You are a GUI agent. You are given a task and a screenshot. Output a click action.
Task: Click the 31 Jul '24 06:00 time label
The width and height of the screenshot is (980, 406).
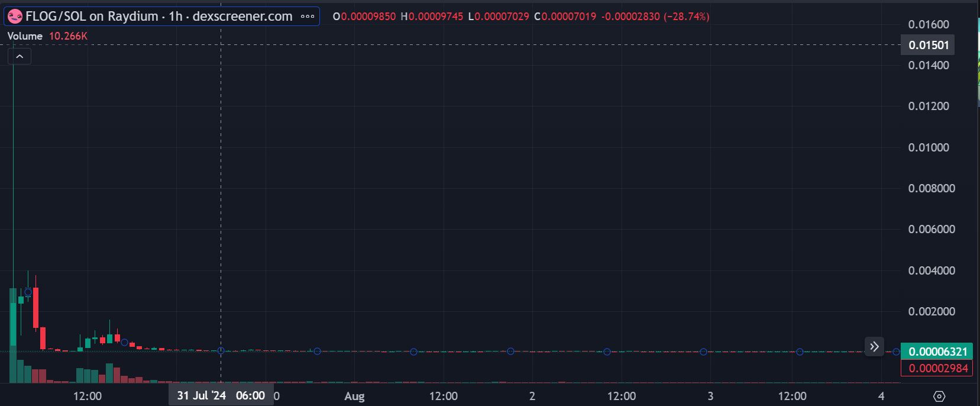click(x=221, y=396)
